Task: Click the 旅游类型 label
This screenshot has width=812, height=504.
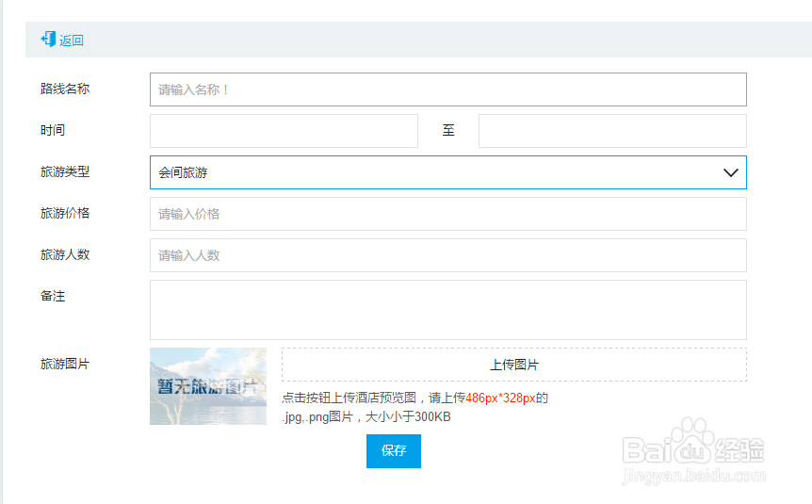Action: click(x=65, y=172)
